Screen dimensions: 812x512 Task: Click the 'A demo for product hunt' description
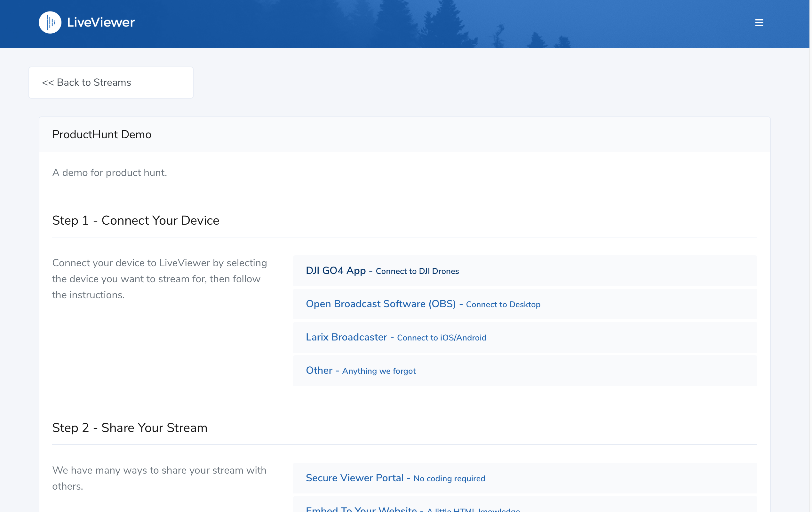click(x=110, y=173)
